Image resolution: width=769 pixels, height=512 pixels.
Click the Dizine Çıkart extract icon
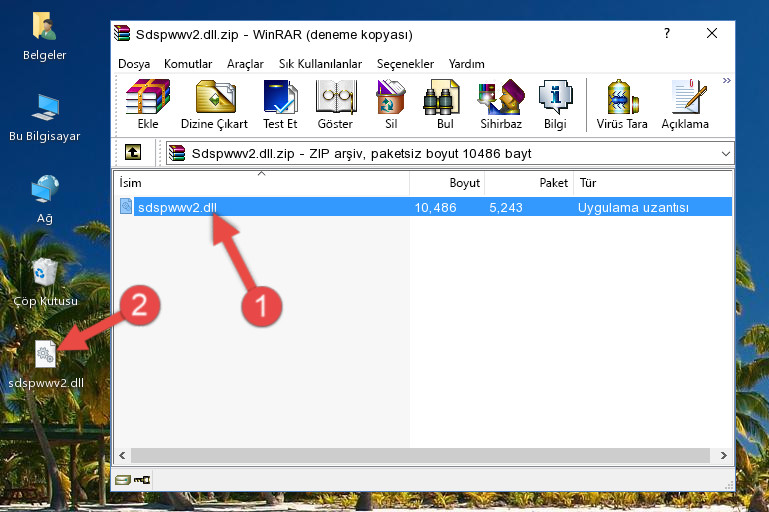point(214,104)
